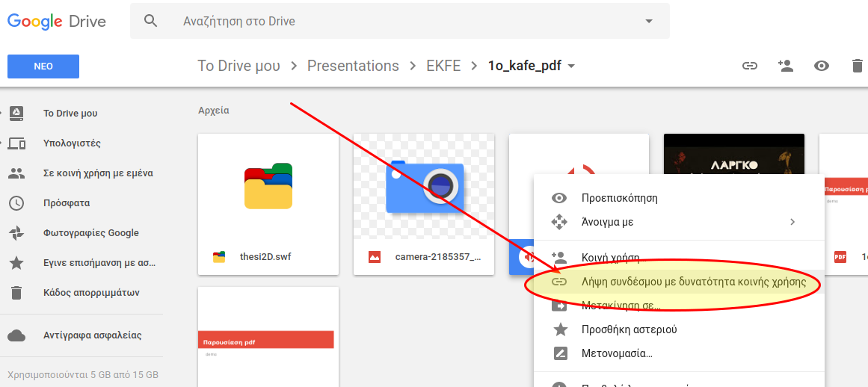Image resolution: width=868 pixels, height=387 pixels.
Task: Click the blue ΝΕΟ button
Action: [x=43, y=66]
